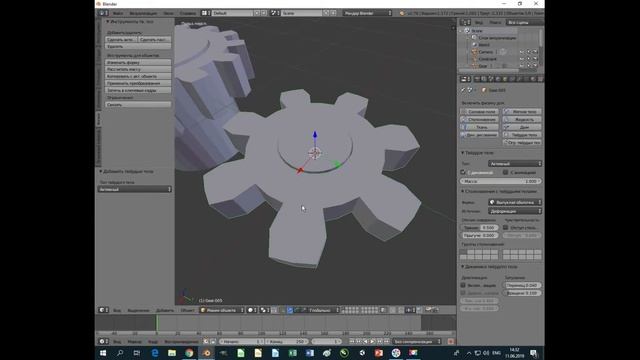Click the properties editor type icon
Screen dimensions: 640x360
pos(465,79)
